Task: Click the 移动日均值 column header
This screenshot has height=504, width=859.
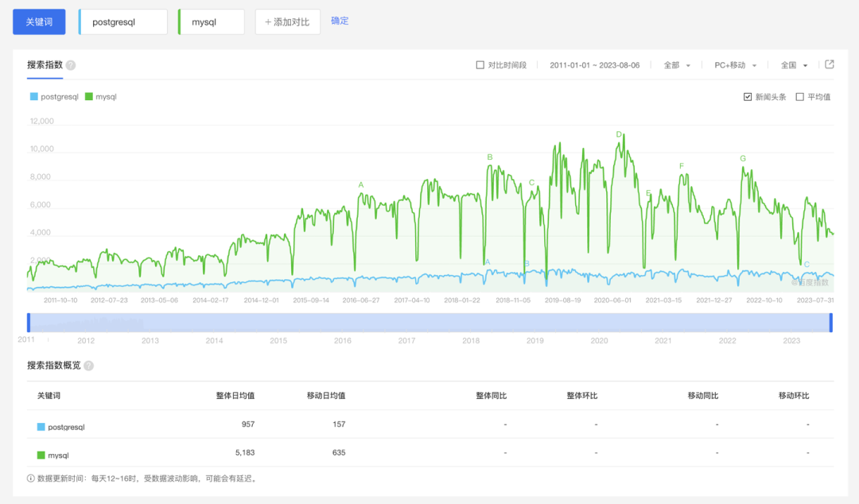Action: coord(326,396)
